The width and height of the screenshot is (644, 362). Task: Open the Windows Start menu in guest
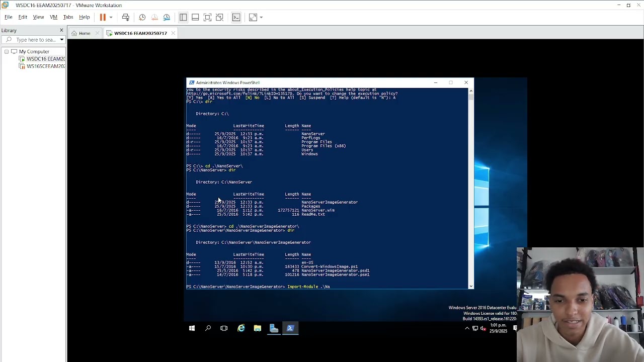tap(192, 328)
